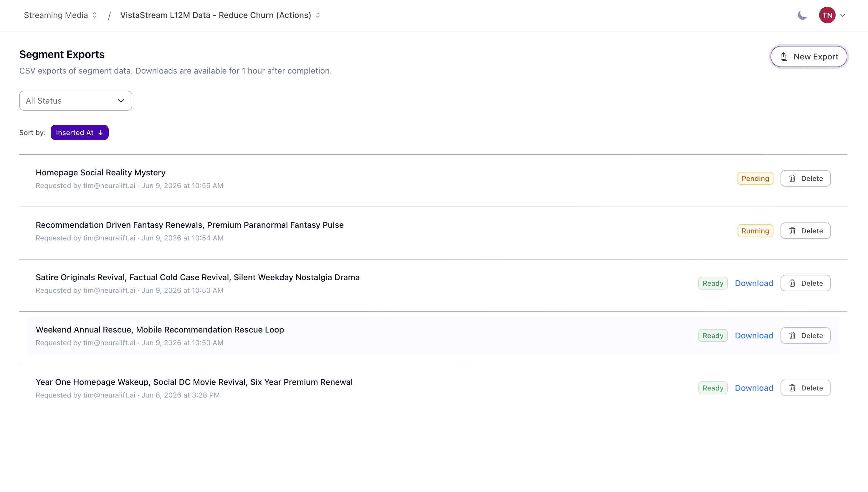Delete the Recommendation Driven Fantasy Renewals export
868x492 pixels.
click(x=805, y=231)
